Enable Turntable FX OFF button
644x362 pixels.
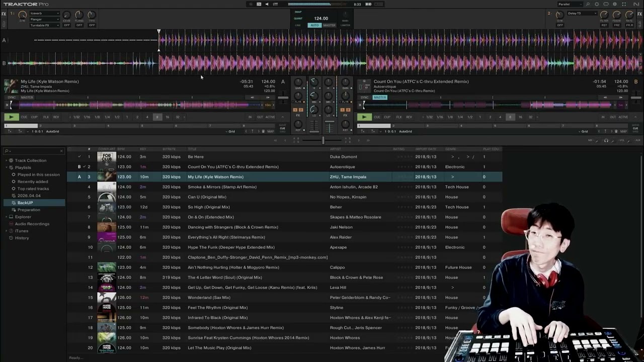(x=92, y=25)
